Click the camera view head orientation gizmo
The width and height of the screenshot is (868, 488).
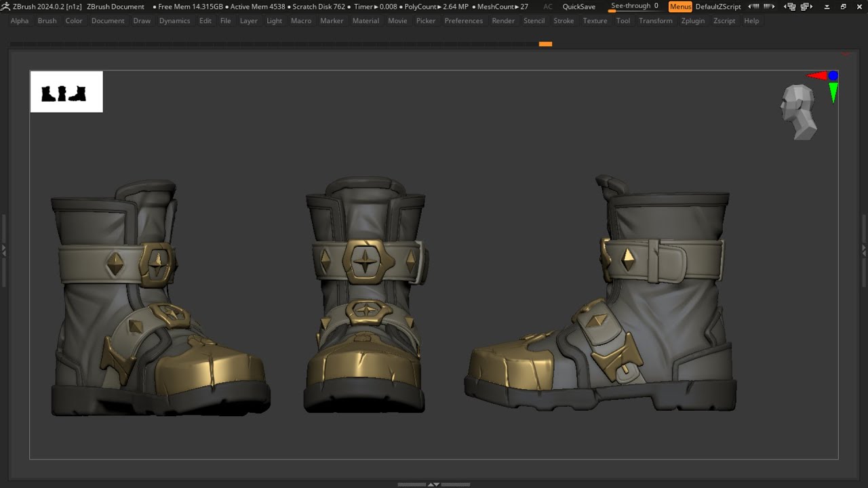(798, 112)
